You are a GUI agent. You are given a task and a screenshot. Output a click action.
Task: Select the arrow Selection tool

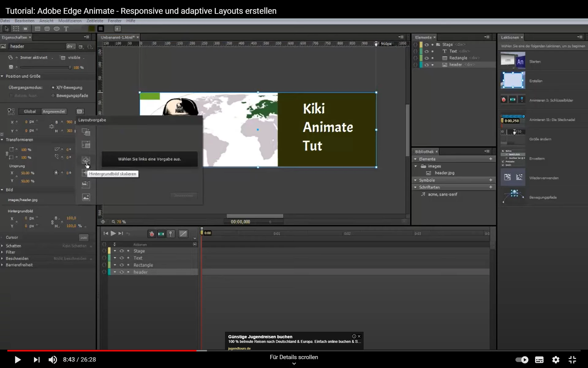point(7,29)
